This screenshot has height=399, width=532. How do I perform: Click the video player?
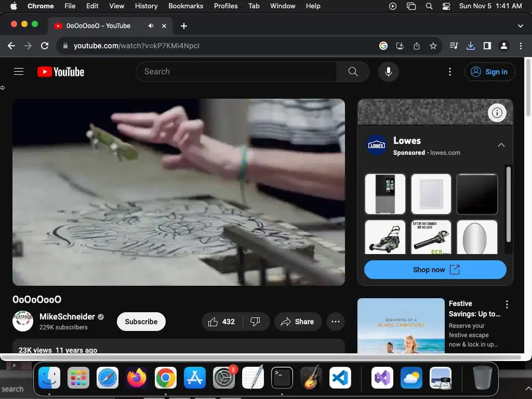(179, 192)
